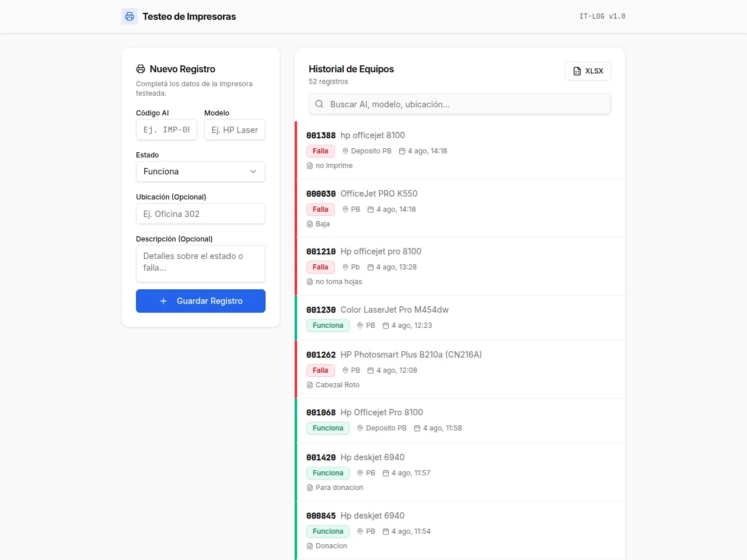
Task: Click the Buscar AI, modelo, ubicación search box
Action: [460, 104]
